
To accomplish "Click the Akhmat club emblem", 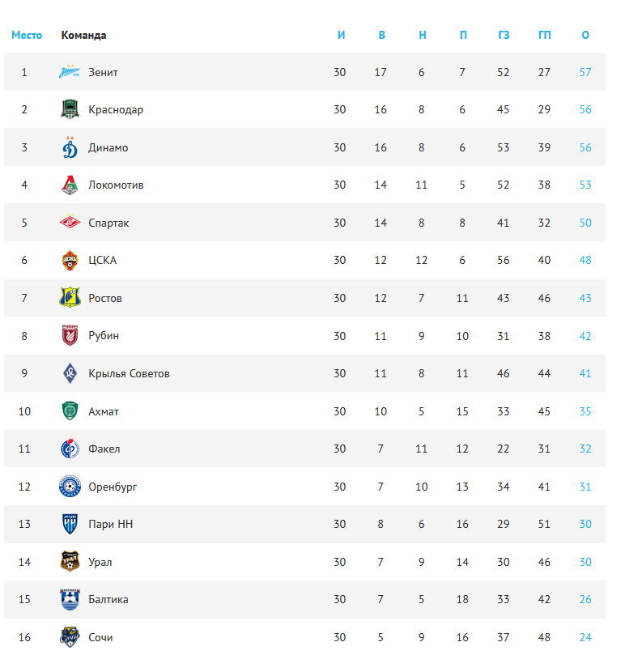I will (x=70, y=411).
